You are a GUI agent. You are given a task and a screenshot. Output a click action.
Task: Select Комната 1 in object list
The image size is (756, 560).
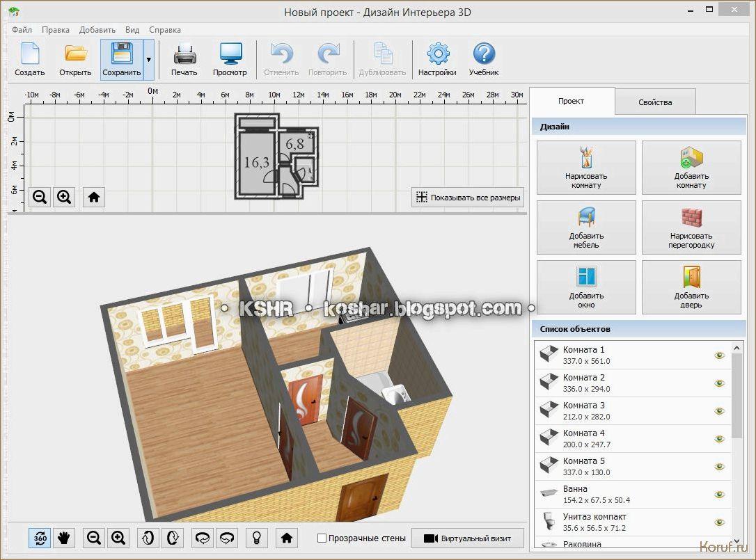tap(633, 355)
